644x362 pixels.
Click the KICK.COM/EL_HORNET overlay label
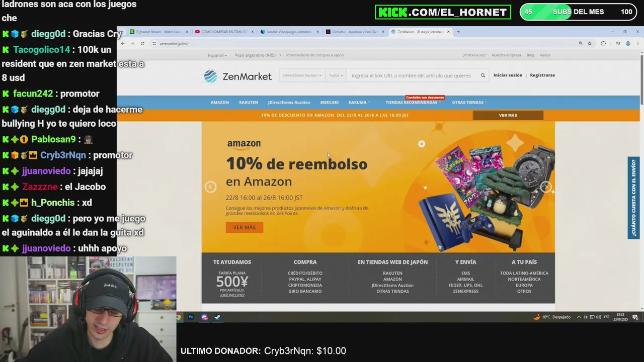pyautogui.click(x=443, y=12)
